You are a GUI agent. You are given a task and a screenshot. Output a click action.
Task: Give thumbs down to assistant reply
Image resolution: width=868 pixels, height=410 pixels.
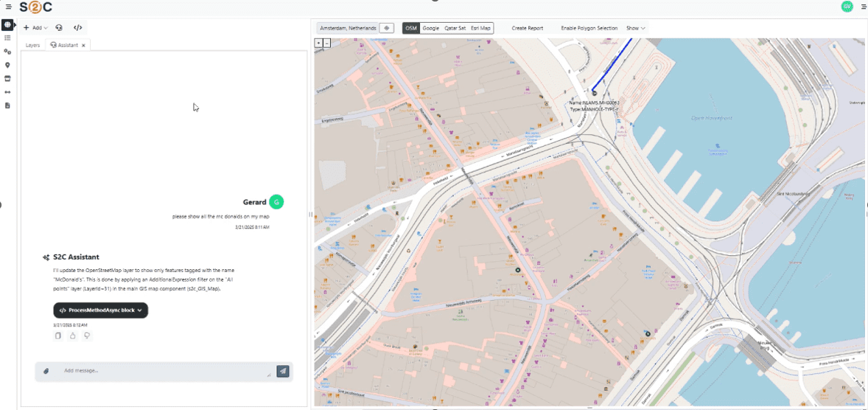(87, 336)
